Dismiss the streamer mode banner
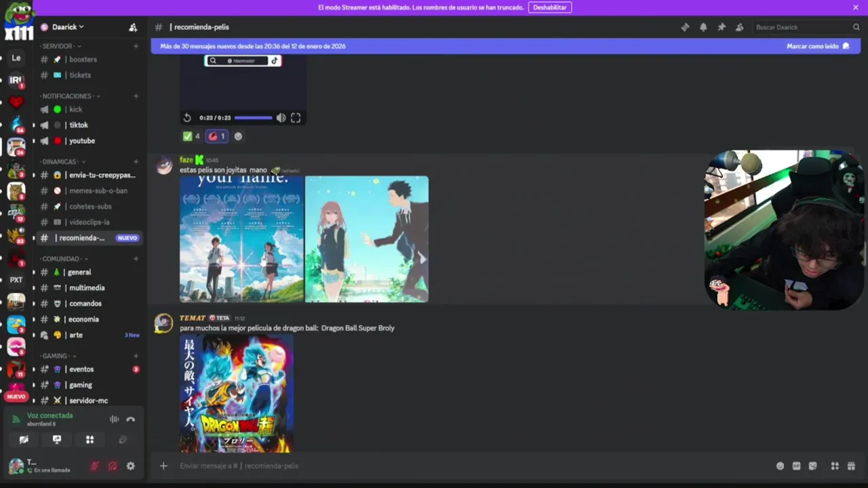Viewport: 868px width, 488px height. point(856,7)
